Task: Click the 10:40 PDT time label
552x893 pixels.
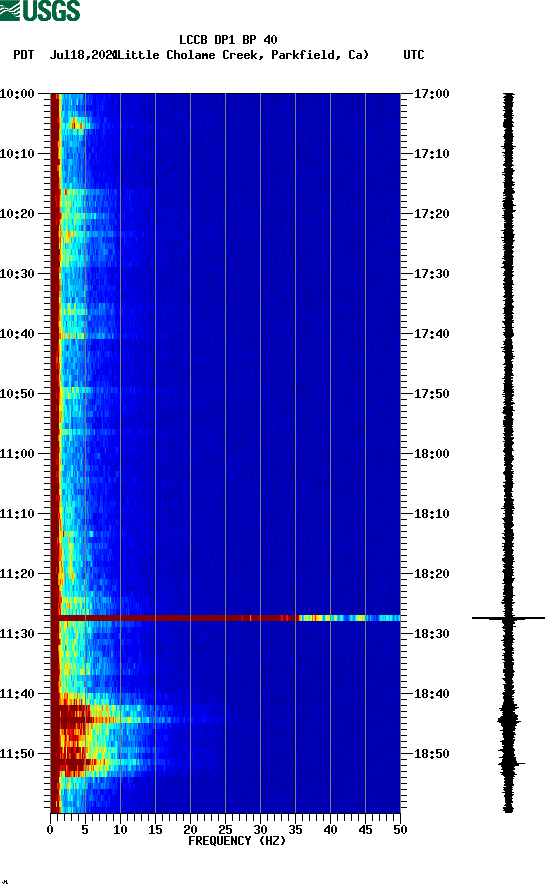Action: pos(17,334)
